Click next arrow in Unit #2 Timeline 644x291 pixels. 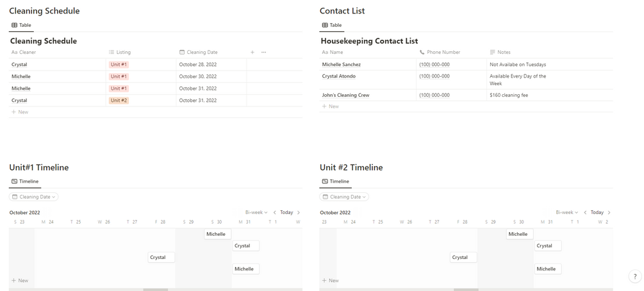[x=609, y=213]
